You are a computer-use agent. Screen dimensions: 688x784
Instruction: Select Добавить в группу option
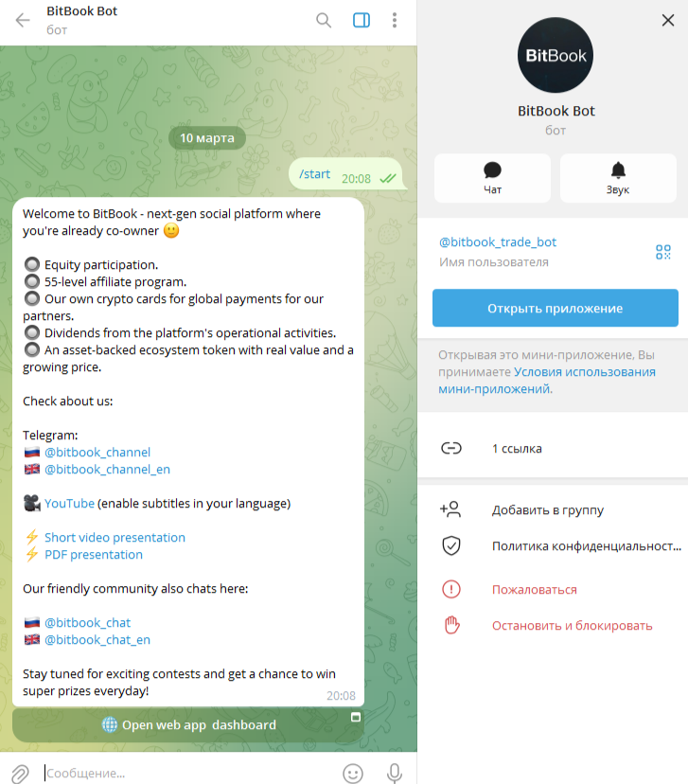(553, 510)
